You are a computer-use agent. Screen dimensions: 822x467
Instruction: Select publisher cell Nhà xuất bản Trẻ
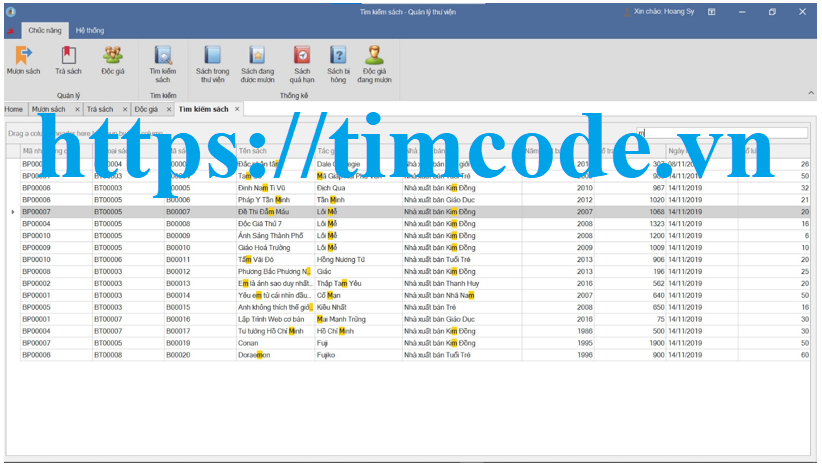tap(462, 307)
